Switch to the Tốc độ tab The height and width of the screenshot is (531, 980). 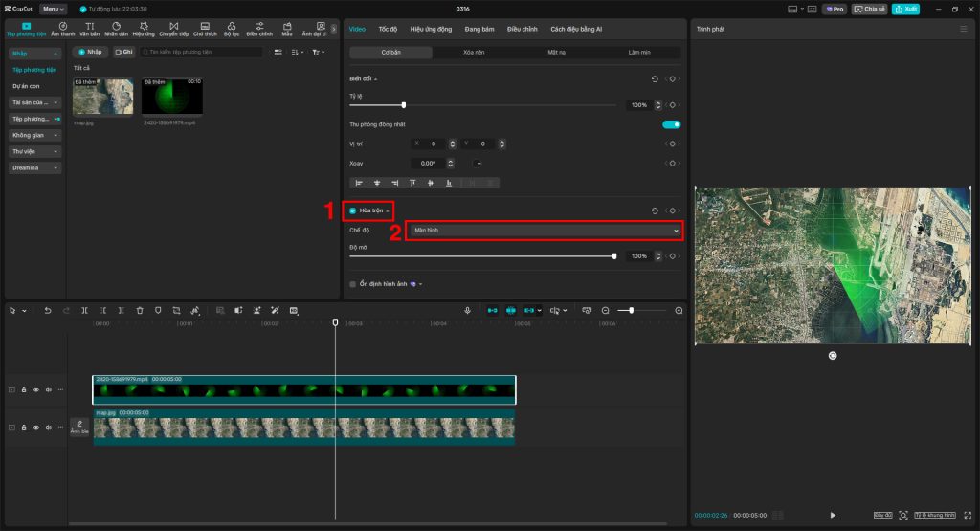tap(388, 30)
